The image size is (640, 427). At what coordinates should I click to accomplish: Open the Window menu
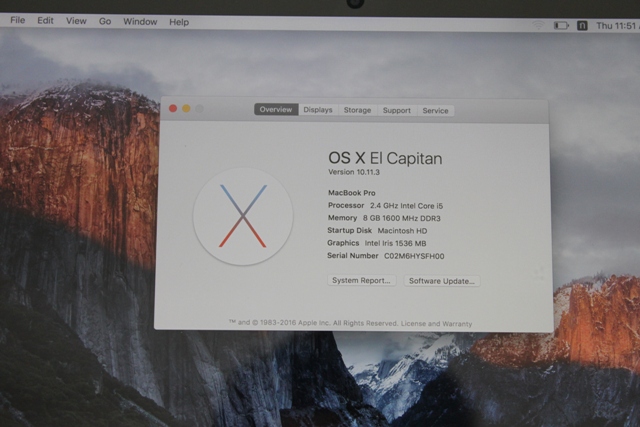point(140,22)
